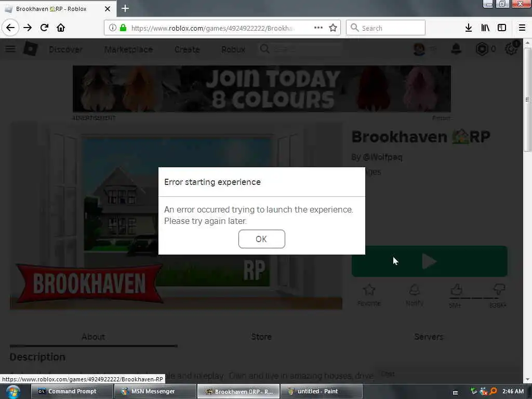Switch to the Store tab
This screenshot has width=532, height=399.
[x=261, y=337]
